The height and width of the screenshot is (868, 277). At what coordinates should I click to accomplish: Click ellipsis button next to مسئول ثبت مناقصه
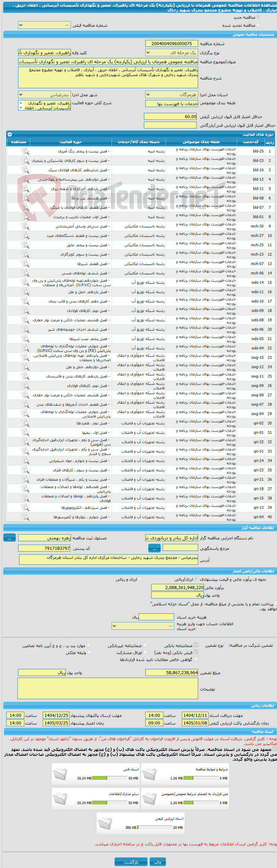pyautogui.click(x=9, y=538)
